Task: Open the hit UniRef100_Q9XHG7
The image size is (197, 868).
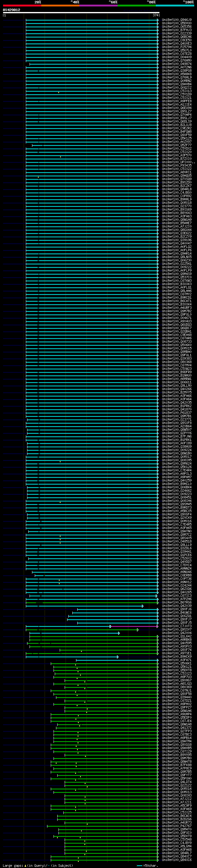Action: [x=176, y=680]
